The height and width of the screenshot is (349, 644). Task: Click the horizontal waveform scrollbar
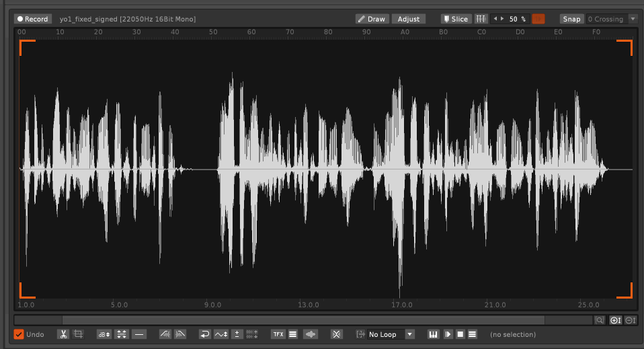(303, 321)
